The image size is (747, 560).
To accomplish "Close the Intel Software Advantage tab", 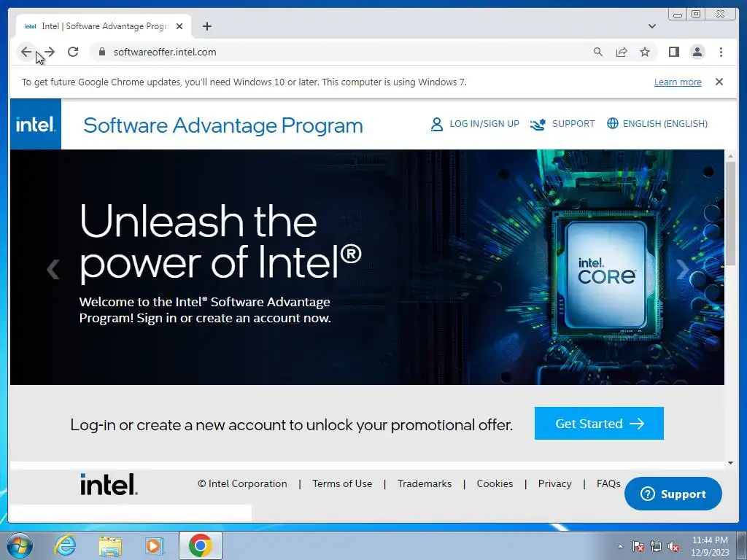I will (179, 26).
